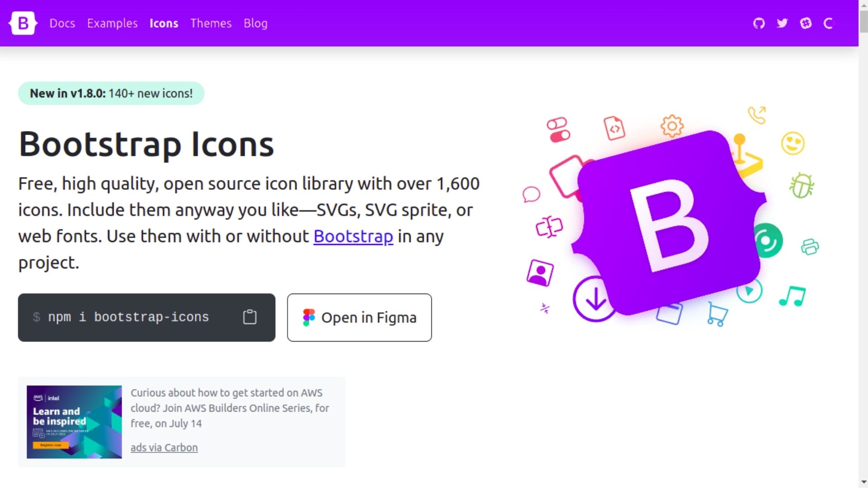The height and width of the screenshot is (488, 868).
Task: Click the Bootstrap Twitter profile icon
Action: 782,23
